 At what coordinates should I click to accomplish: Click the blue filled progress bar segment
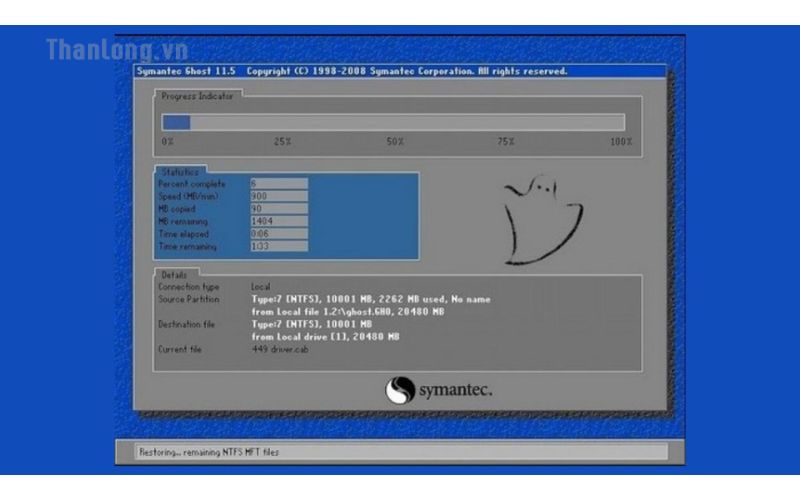[176, 122]
